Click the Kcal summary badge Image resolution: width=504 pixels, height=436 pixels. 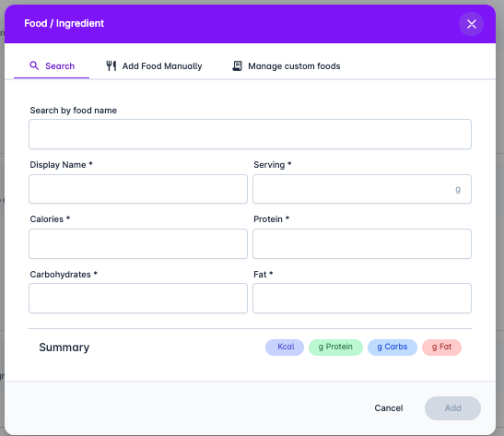tap(285, 347)
